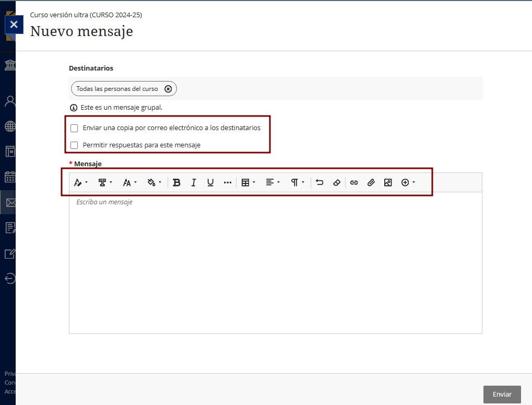The image size is (532, 405).
Task: Open the font size dropdown
Action: (129, 182)
